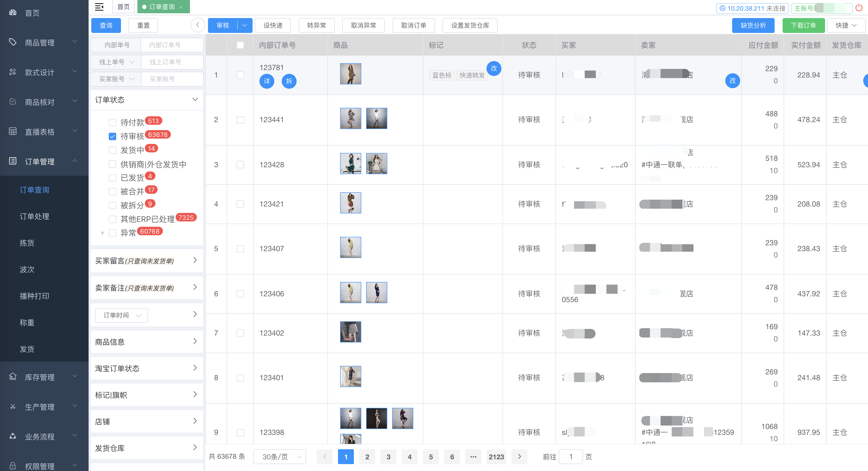Open 订单处理 in sidebar menu
Image resolution: width=868 pixels, height=471 pixels.
(34, 216)
